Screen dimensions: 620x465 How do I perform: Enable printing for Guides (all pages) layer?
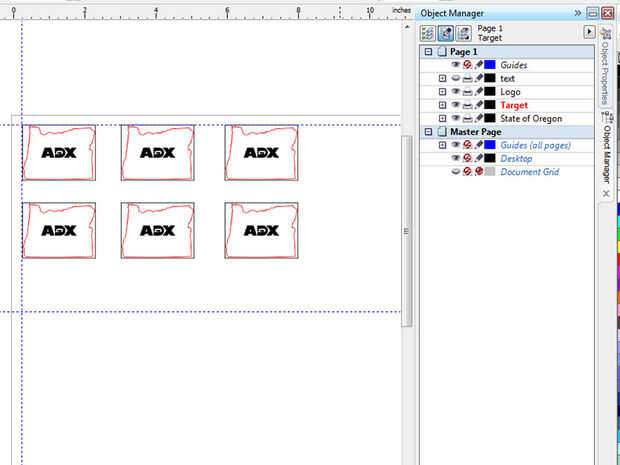pos(467,145)
